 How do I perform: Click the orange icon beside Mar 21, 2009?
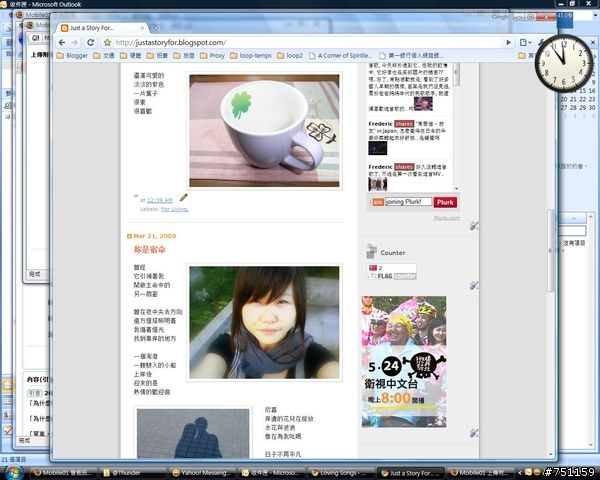click(x=129, y=236)
